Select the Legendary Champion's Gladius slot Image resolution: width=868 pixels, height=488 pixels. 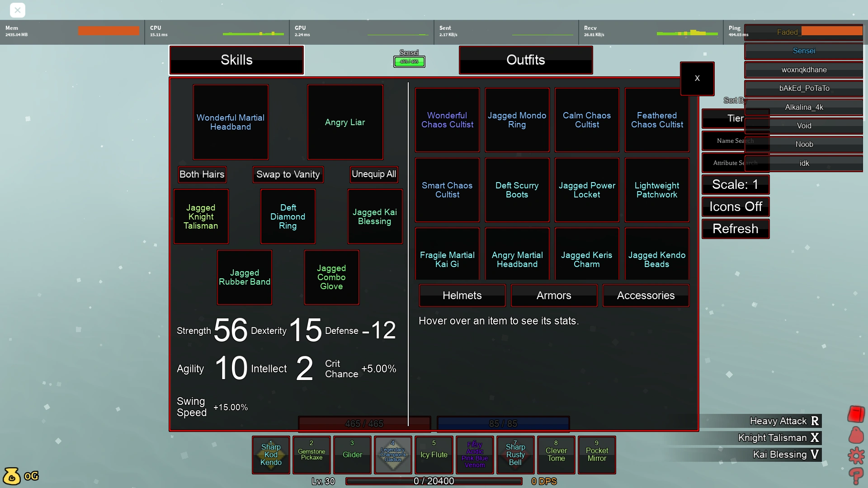coord(393,455)
